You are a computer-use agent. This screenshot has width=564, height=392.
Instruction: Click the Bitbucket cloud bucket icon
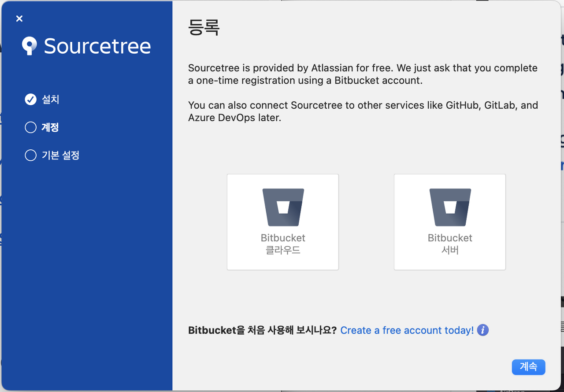pos(283,207)
